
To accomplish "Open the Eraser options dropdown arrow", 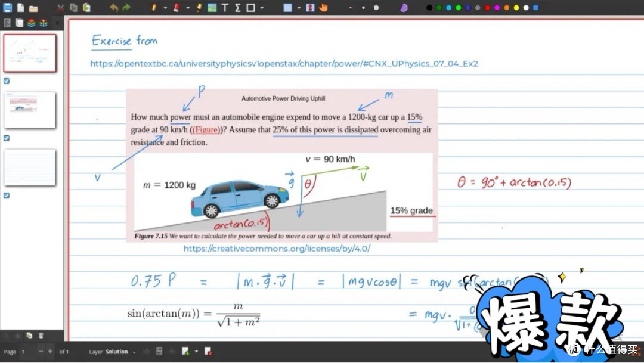I will 188,7.
